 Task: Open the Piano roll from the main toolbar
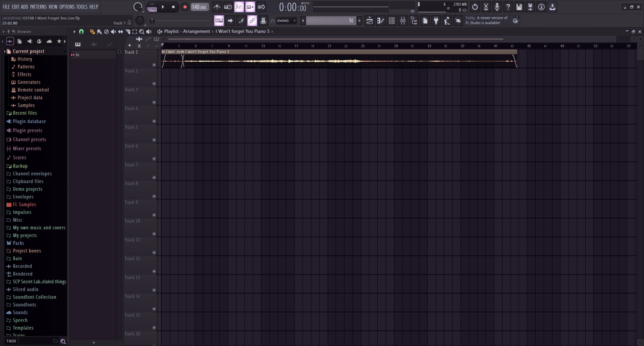click(380, 20)
